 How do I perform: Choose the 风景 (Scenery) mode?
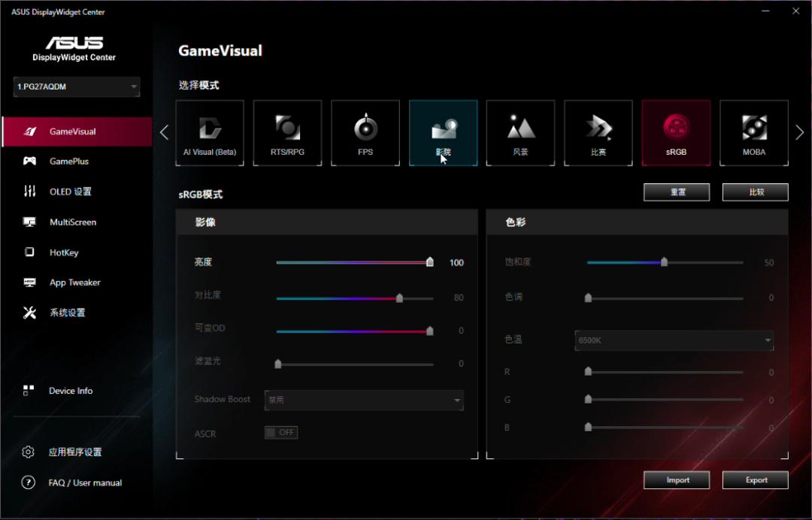coord(520,132)
